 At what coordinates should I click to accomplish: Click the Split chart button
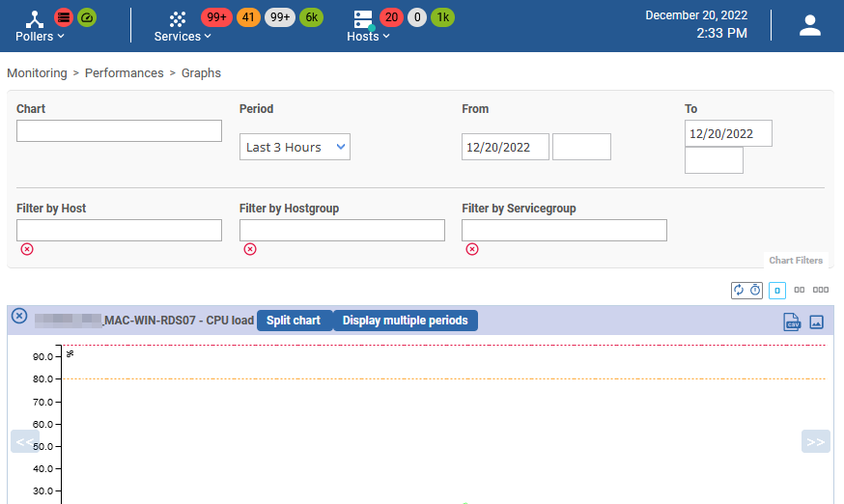tap(295, 321)
